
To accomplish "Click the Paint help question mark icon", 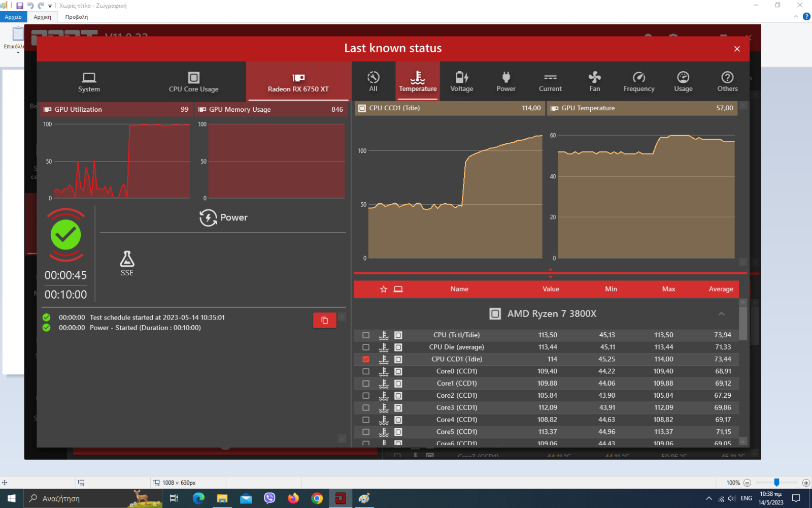I will click(806, 17).
